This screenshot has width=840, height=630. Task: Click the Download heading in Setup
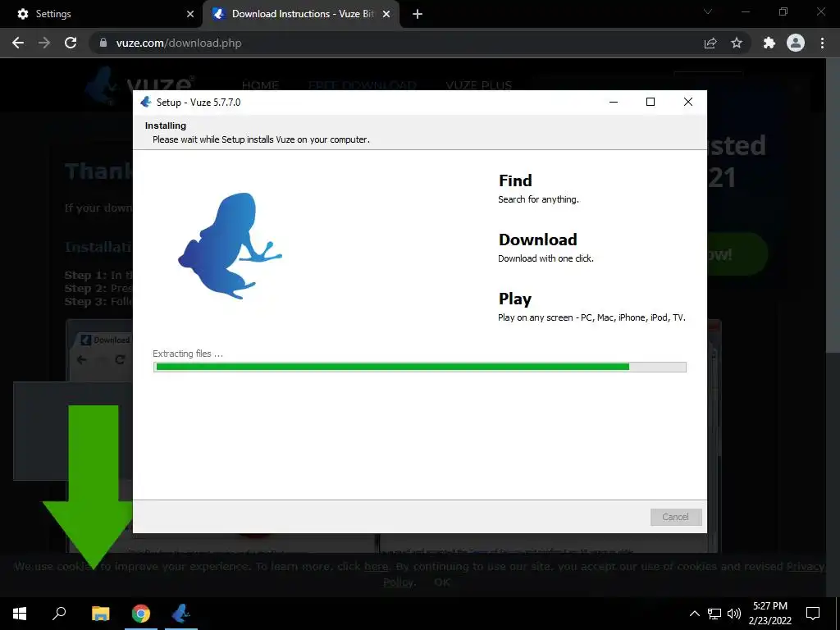point(538,240)
